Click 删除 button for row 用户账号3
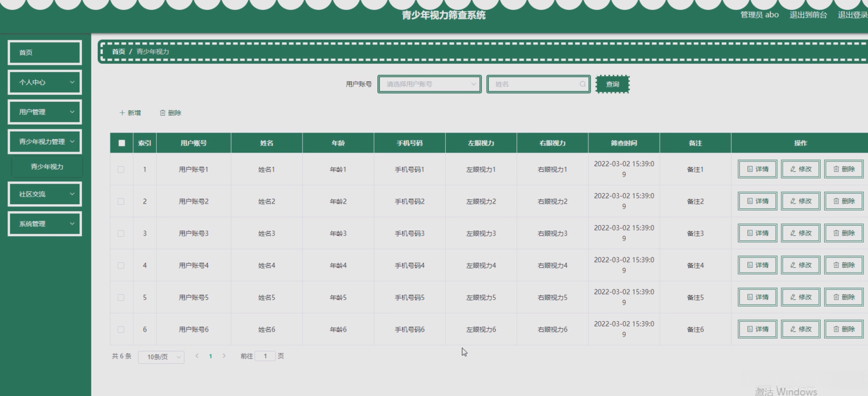868x396 pixels. tap(844, 233)
